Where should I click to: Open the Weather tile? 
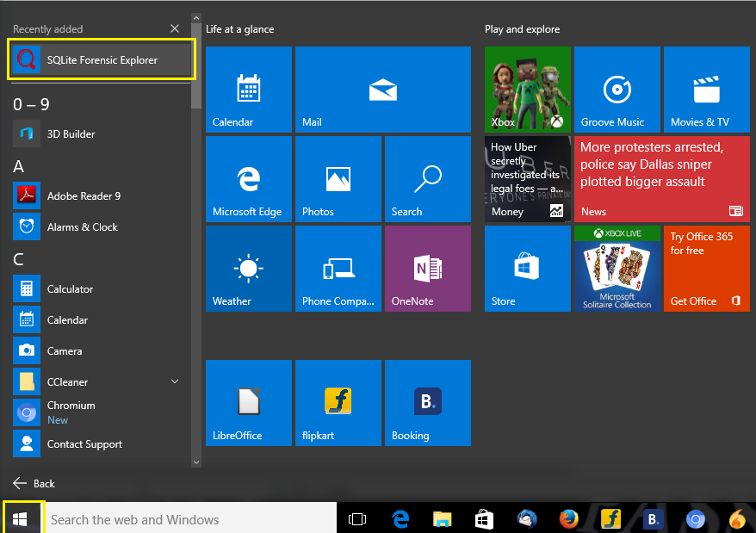click(249, 269)
